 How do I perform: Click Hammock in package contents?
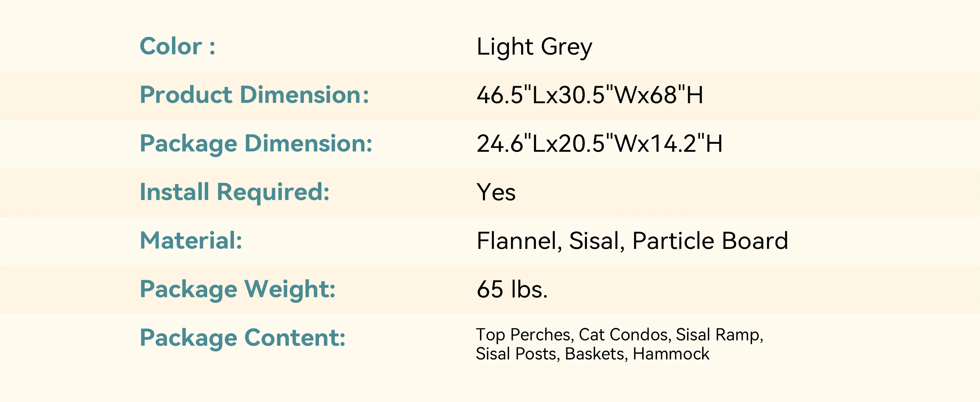[671, 354]
